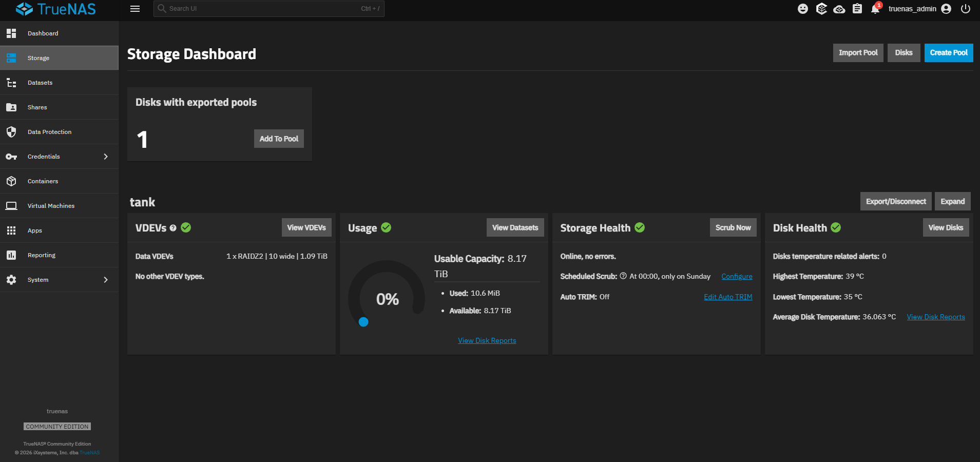Click the 'Used: 10.6 MiB' text
Screen dimensions: 980x462
pos(474,293)
